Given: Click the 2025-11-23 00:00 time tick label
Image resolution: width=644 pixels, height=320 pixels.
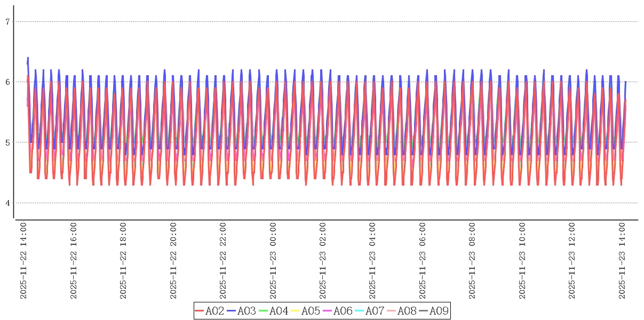Looking at the screenshot, I should tap(273, 261).
